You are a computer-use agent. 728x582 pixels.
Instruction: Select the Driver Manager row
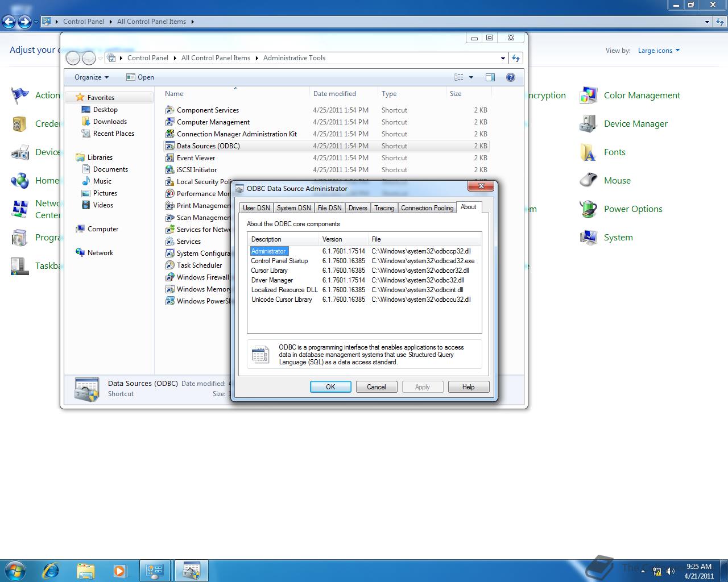point(364,280)
